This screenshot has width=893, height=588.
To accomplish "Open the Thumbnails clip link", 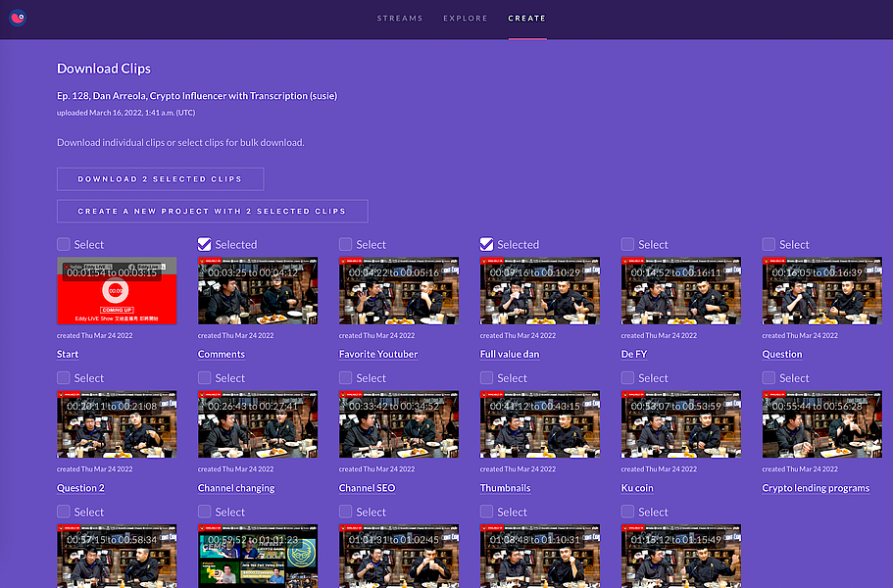I will coord(505,488).
